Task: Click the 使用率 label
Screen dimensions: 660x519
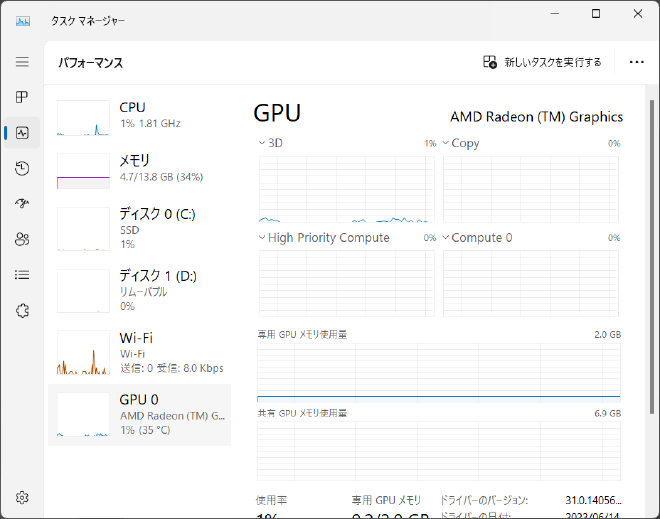Action: (271, 500)
